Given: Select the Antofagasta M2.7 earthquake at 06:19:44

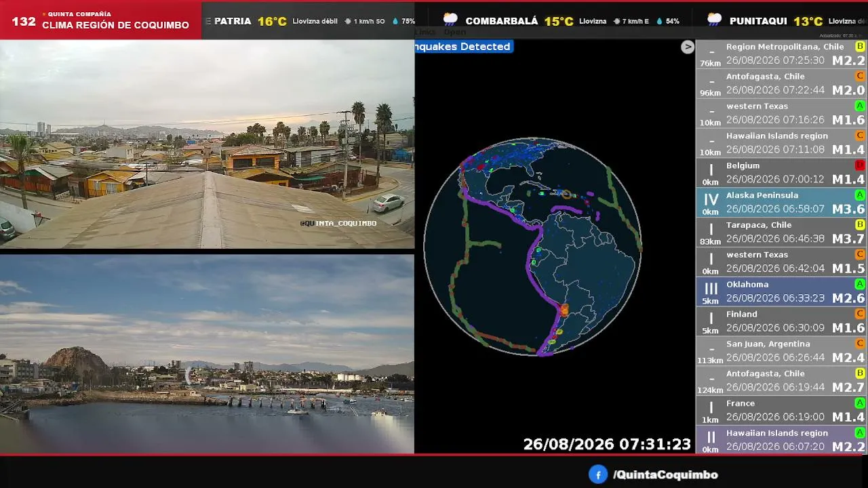Looking at the screenshot, I should pos(781,381).
